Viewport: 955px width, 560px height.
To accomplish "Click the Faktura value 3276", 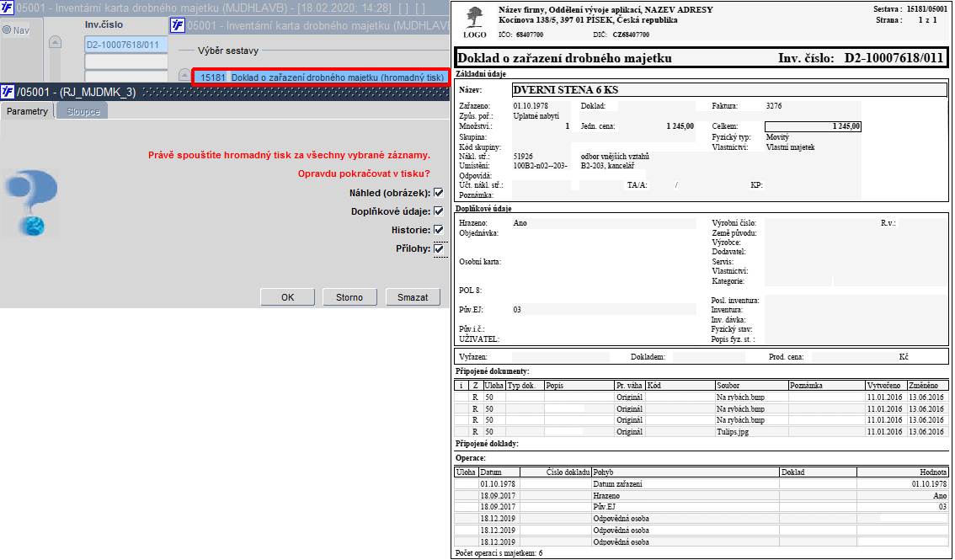I will [x=774, y=106].
